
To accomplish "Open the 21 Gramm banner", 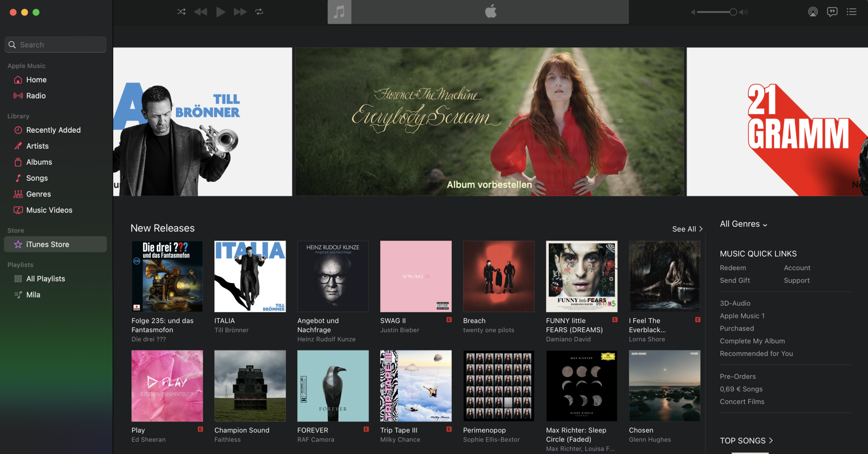I will 777,122.
